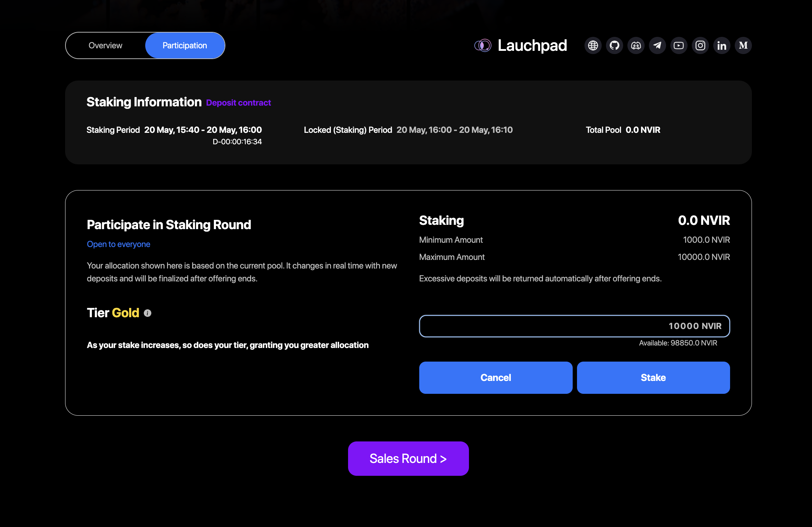Viewport: 812px width, 527px height.
Task: Go to the Sales Round
Action: point(408,459)
